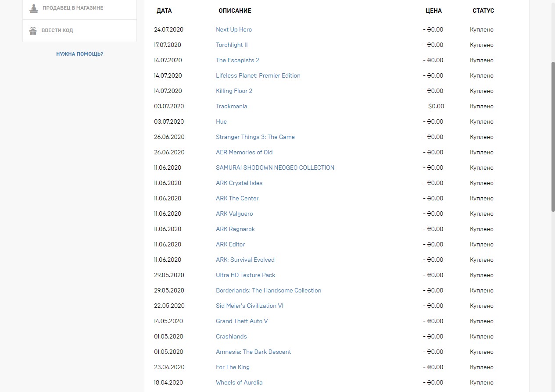
Task: Click the price in the Torchlight II row
Action: point(433,45)
